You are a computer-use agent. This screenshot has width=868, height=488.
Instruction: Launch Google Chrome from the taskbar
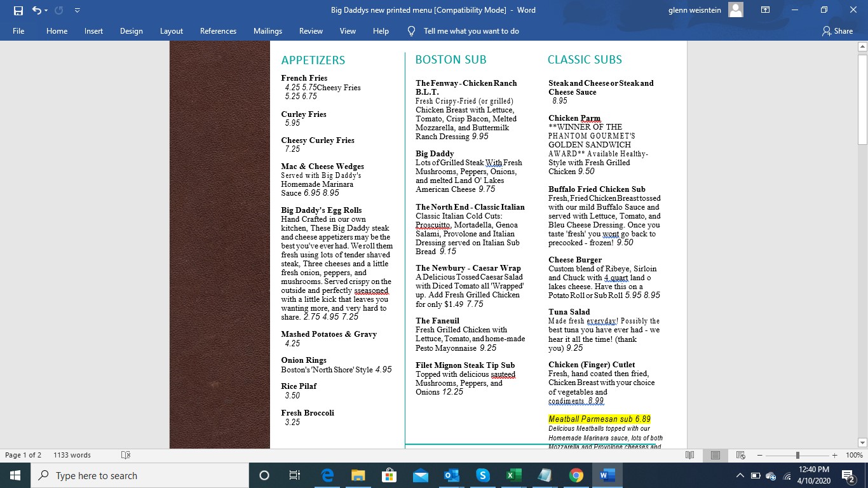[x=576, y=475]
